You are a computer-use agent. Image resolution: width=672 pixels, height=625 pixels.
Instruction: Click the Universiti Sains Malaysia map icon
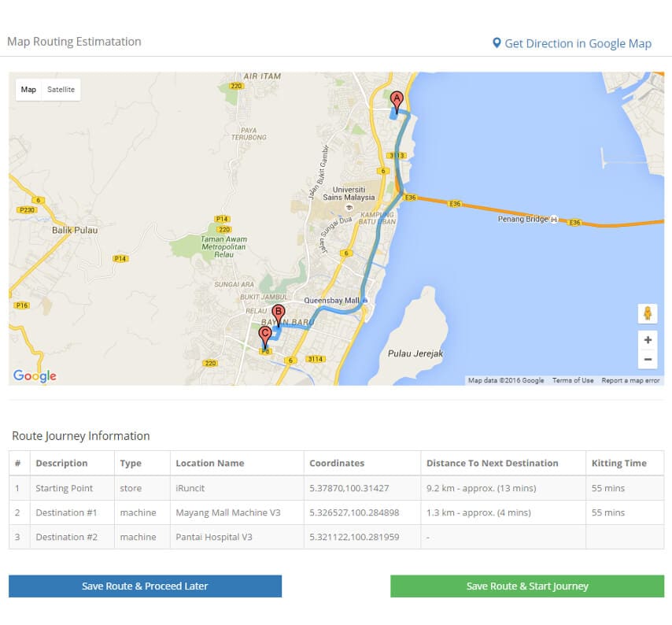click(349, 208)
